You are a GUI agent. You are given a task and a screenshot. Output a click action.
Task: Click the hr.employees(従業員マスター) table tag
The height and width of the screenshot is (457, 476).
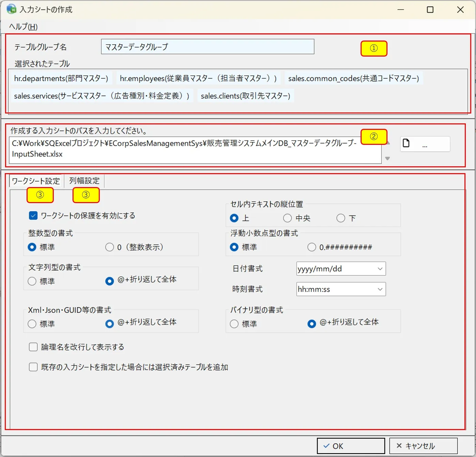click(199, 78)
